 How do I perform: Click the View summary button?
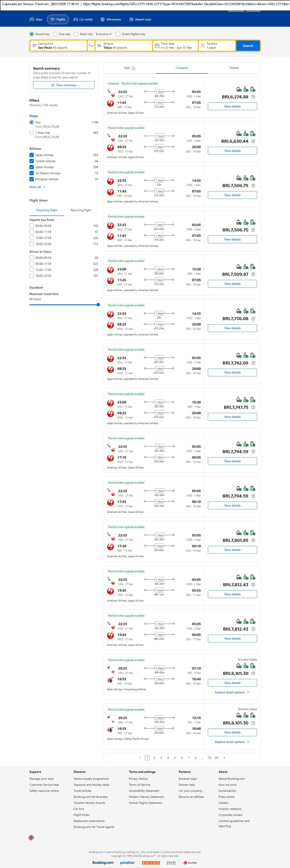[x=64, y=85]
